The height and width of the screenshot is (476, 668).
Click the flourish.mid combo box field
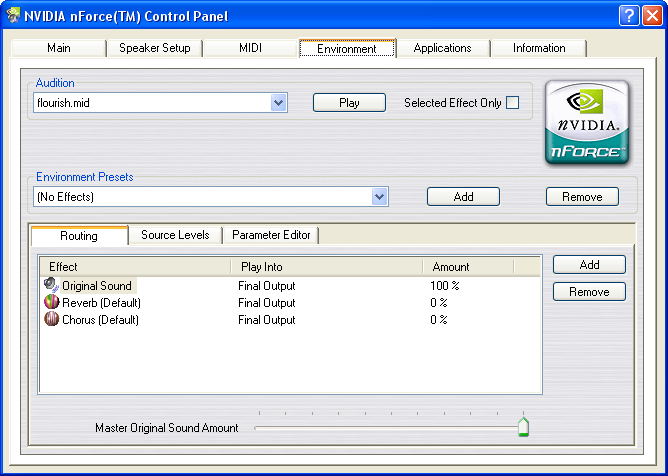[x=160, y=103]
